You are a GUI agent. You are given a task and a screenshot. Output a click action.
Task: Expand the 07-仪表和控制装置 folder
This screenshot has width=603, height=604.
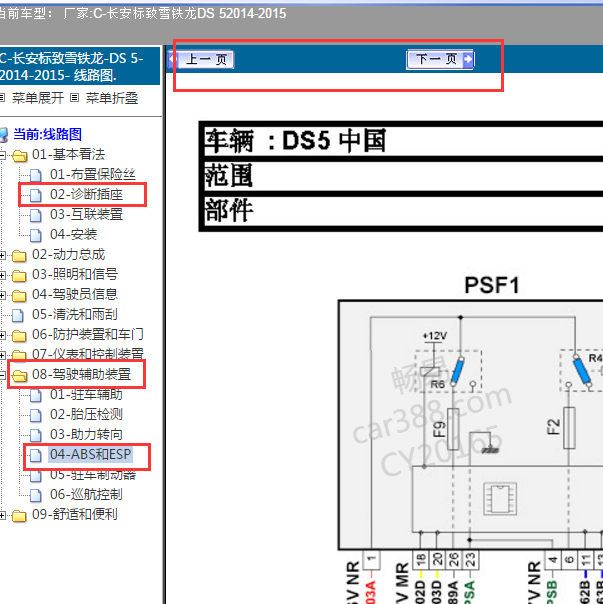pyautogui.click(x=2, y=355)
